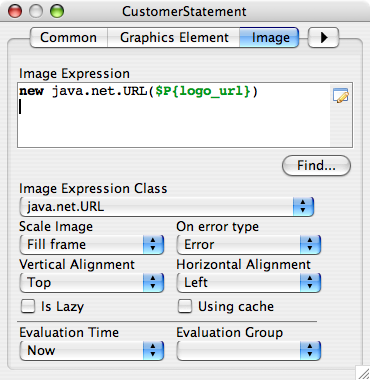Image resolution: width=370 pixels, height=380 pixels.
Task: Open the Image Expression Class dropdown
Action: pyautogui.click(x=167, y=207)
